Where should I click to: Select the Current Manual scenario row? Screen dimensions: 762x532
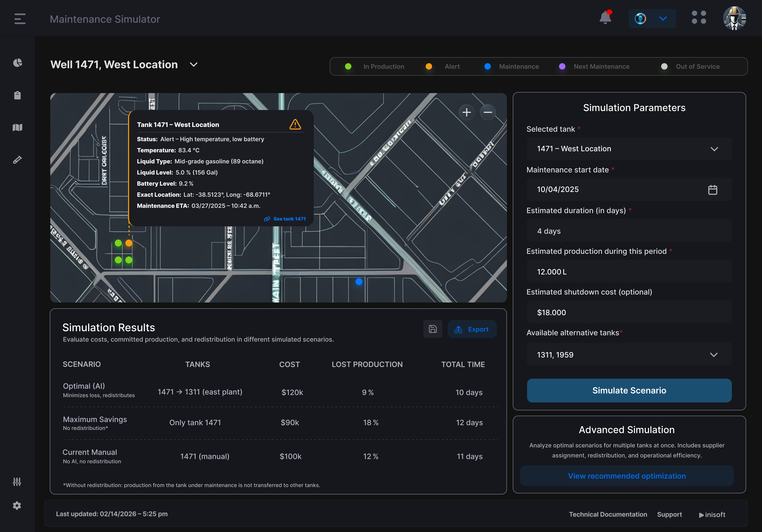pyautogui.click(x=280, y=456)
